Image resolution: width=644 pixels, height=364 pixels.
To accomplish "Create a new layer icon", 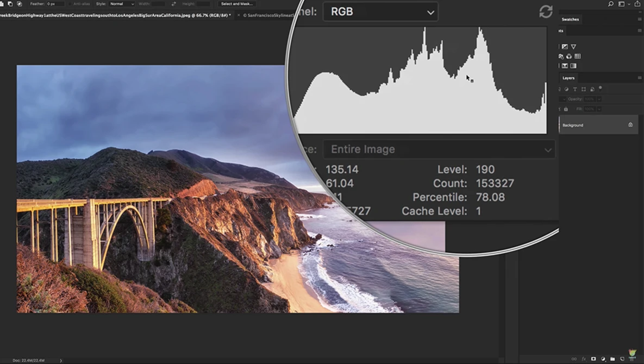I will click(x=622, y=359).
